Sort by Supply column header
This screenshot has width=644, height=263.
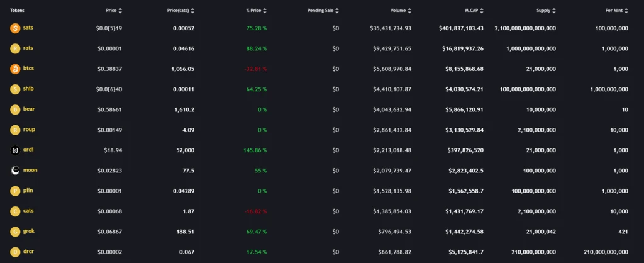point(547,11)
